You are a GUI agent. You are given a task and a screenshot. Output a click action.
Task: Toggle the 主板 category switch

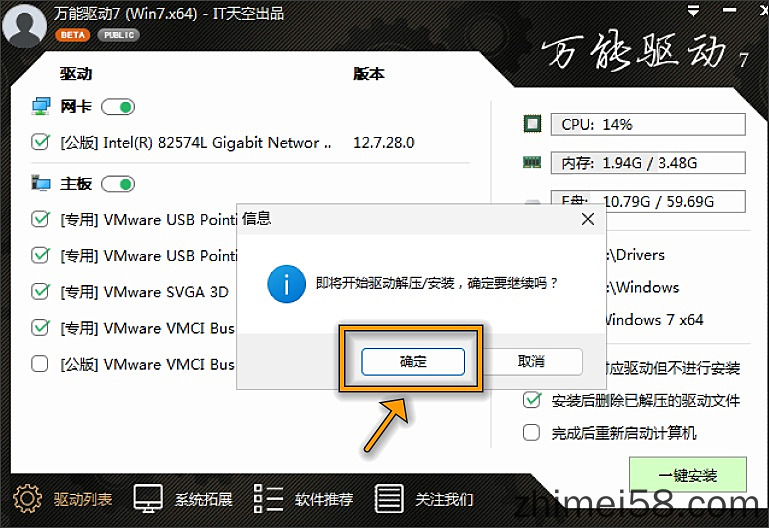(x=118, y=184)
